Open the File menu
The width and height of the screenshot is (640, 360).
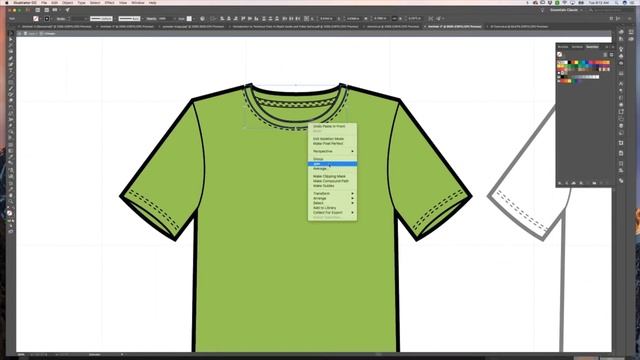click(x=44, y=2)
